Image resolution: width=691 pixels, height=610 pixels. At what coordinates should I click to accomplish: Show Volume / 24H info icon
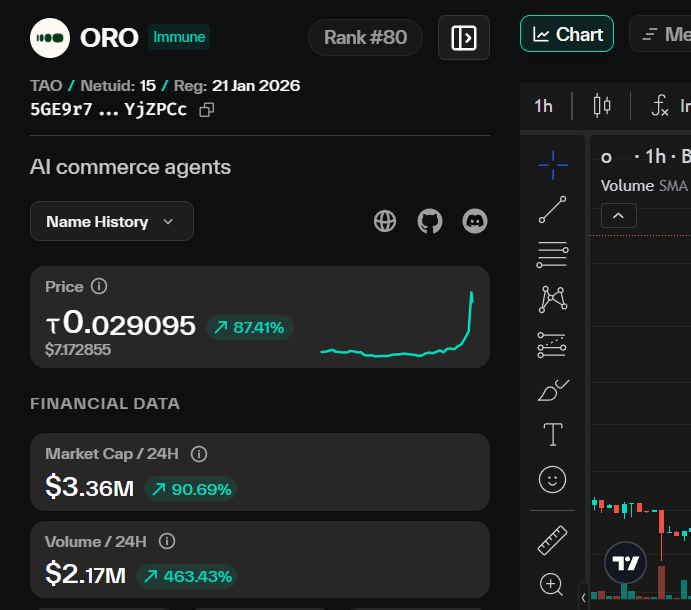[167, 541]
